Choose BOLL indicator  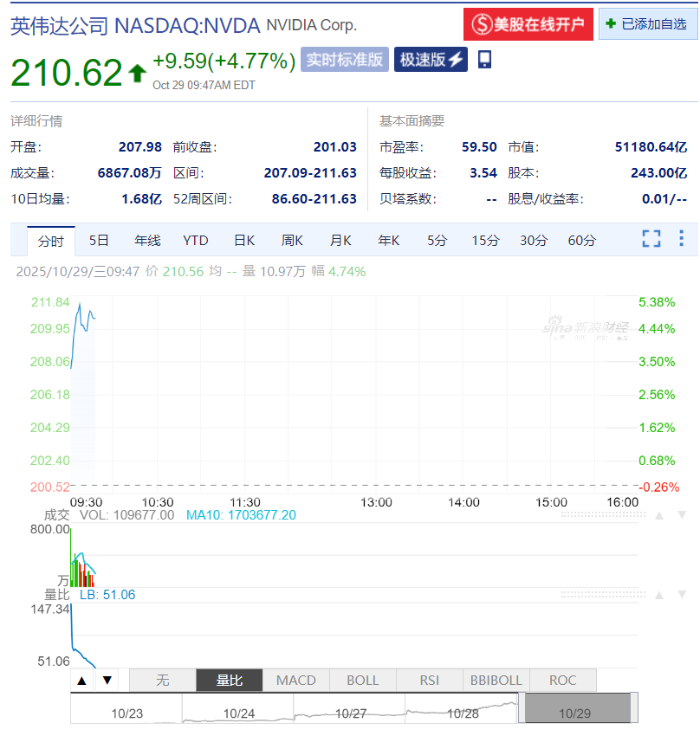coord(362,680)
